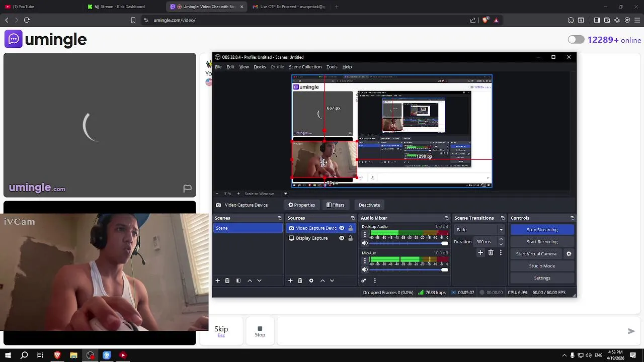Viewport: 644px width, 362px height.
Task: Open OBS Tools menu
Action: [x=332, y=67]
